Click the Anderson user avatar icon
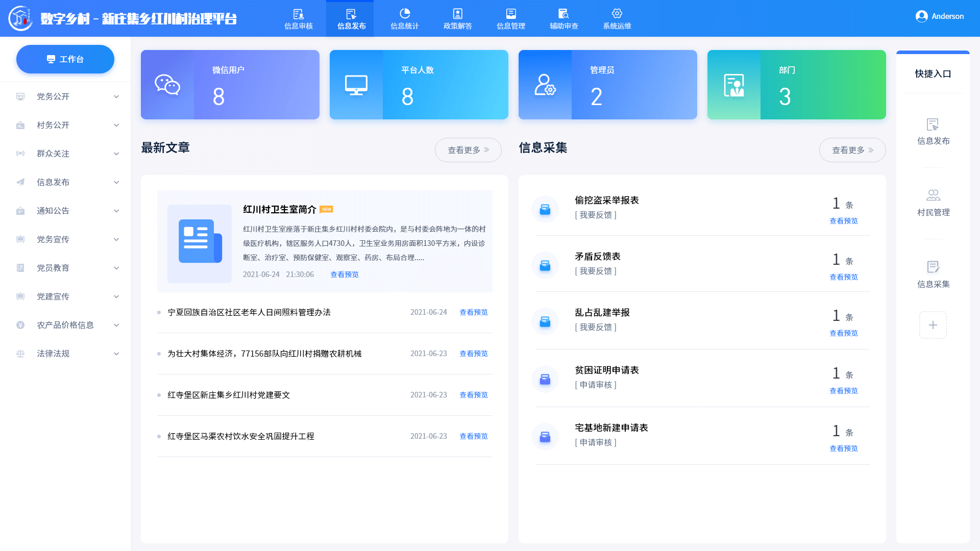The width and height of the screenshot is (980, 551). [921, 16]
